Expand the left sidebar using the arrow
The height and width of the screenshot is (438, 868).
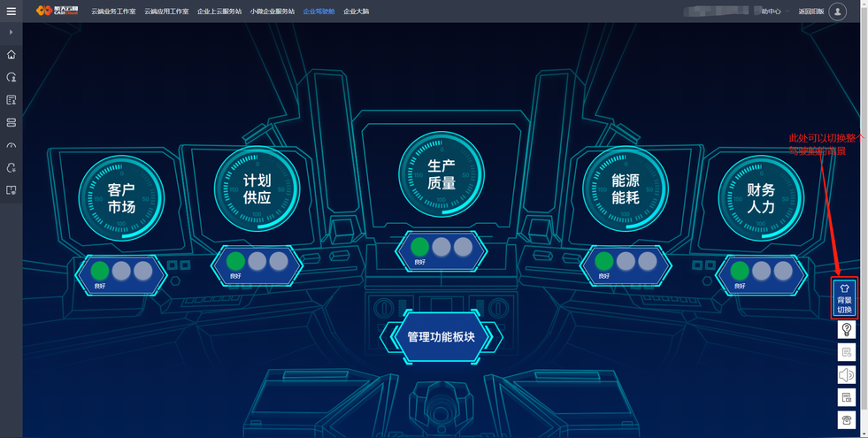pos(11,32)
